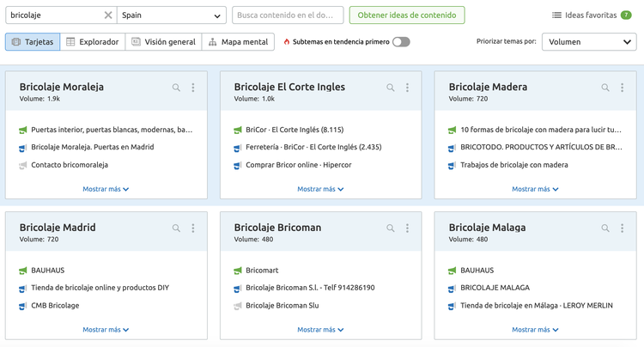Expand Mostrar más on Bricolaje Malaga card
The height and width of the screenshot is (347, 644).
pyautogui.click(x=535, y=330)
